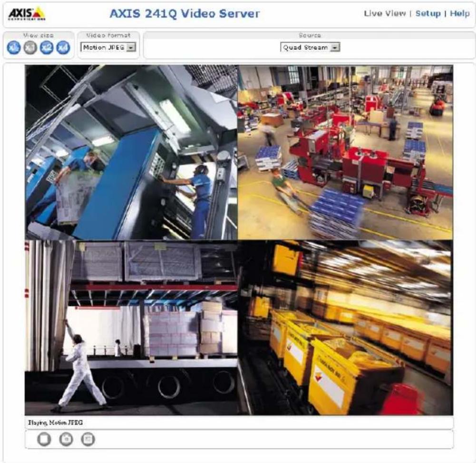Click the printing press camera feed

coord(131,153)
